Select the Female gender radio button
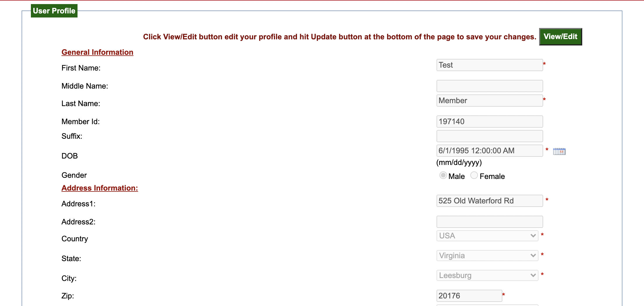 474,175
